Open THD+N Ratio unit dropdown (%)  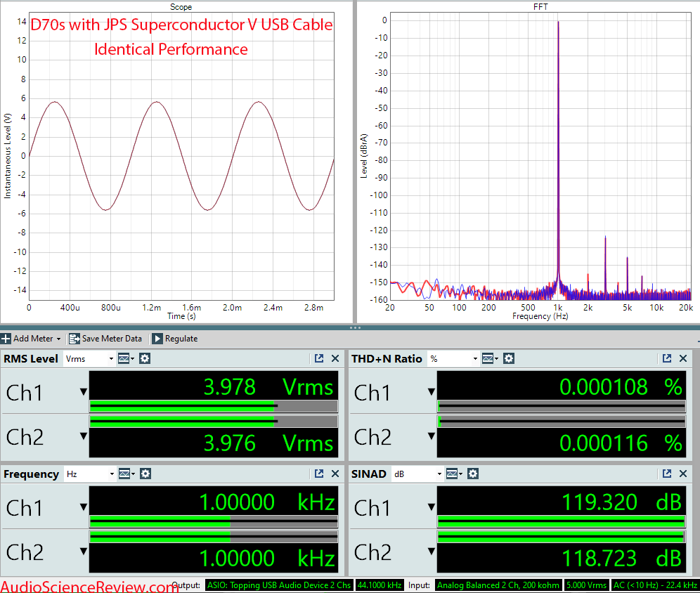coord(453,359)
